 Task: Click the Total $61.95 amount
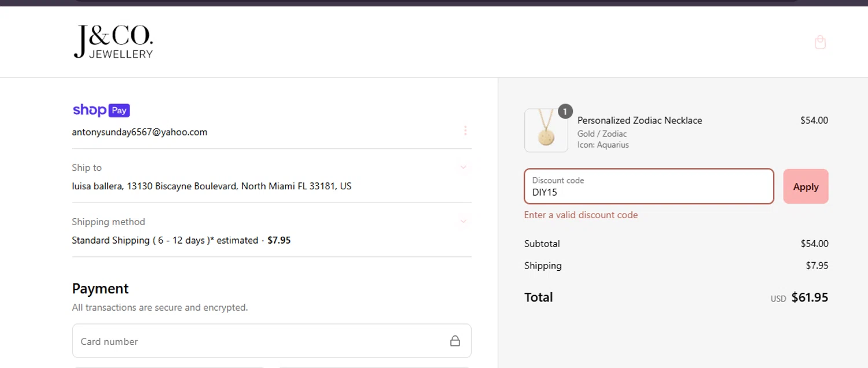tap(810, 297)
